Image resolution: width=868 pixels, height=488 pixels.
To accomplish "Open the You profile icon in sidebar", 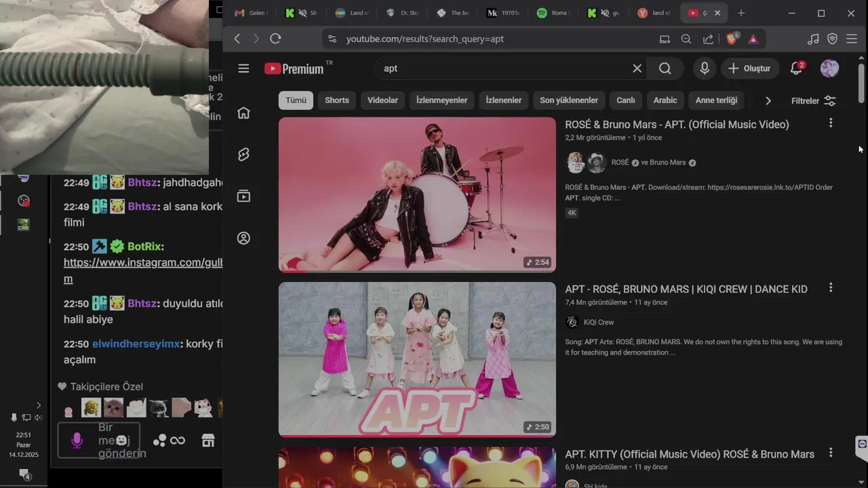I will [x=243, y=239].
